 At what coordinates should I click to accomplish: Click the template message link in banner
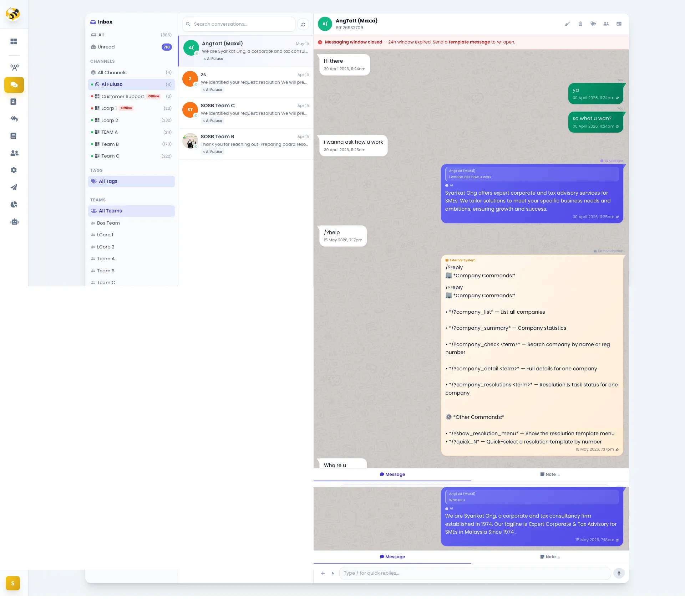[x=469, y=42]
